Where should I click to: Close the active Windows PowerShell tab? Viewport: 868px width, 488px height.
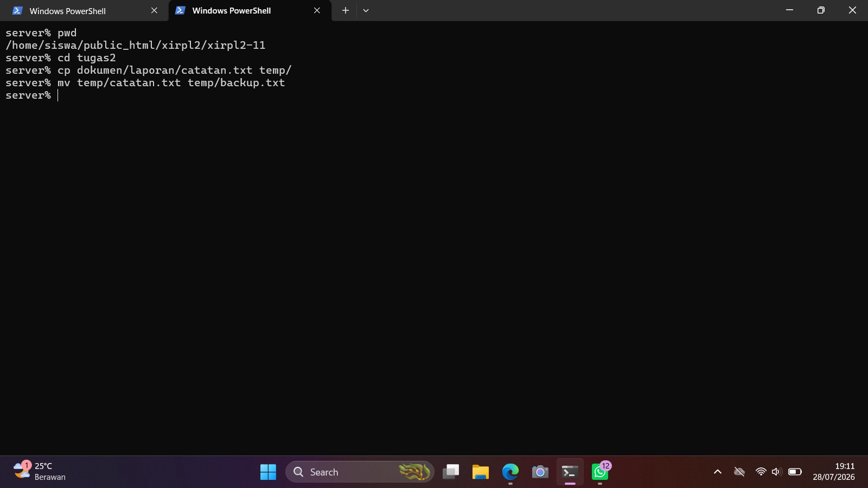pyautogui.click(x=317, y=11)
